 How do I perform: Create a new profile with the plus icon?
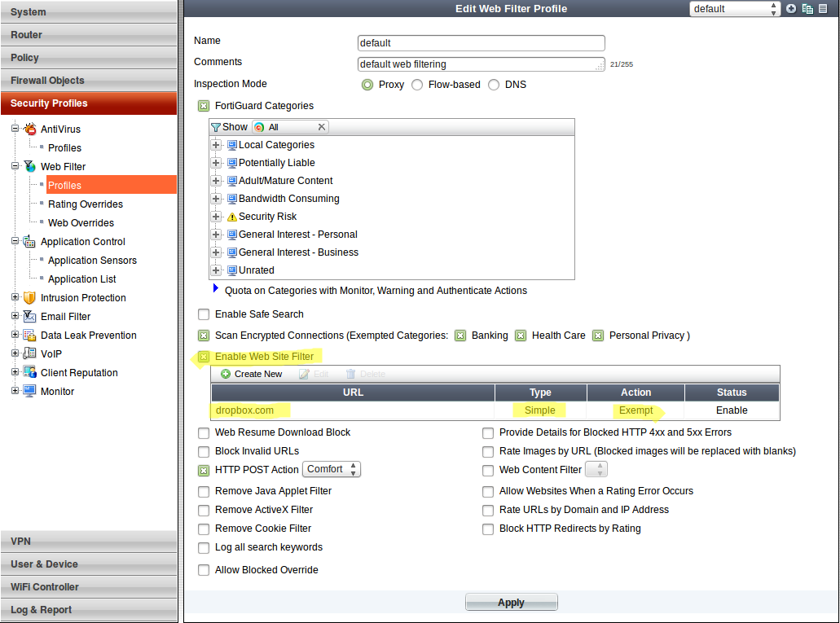point(791,9)
